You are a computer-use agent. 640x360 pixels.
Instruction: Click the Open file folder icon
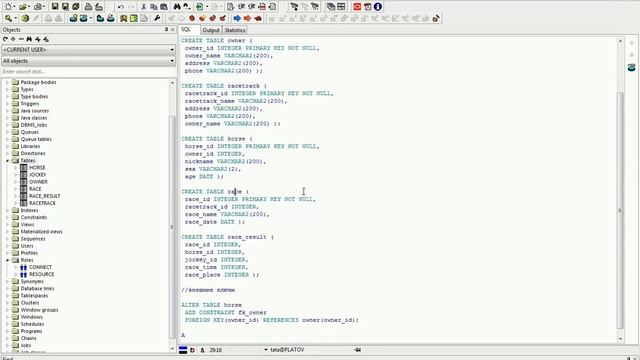click(x=23, y=7)
